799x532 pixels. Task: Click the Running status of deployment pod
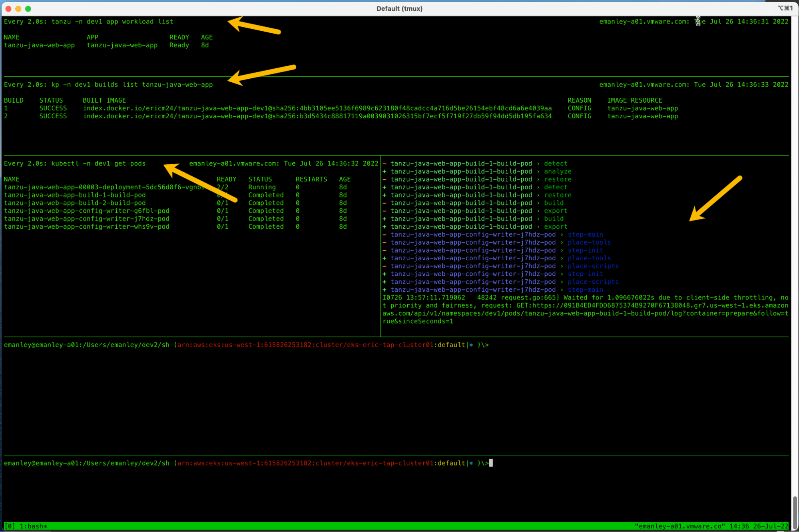pos(262,187)
